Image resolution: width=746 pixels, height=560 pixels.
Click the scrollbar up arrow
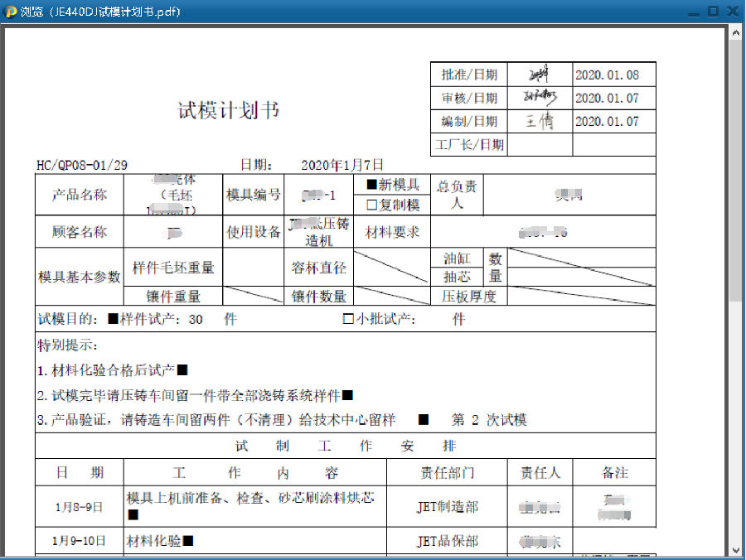[735, 31]
